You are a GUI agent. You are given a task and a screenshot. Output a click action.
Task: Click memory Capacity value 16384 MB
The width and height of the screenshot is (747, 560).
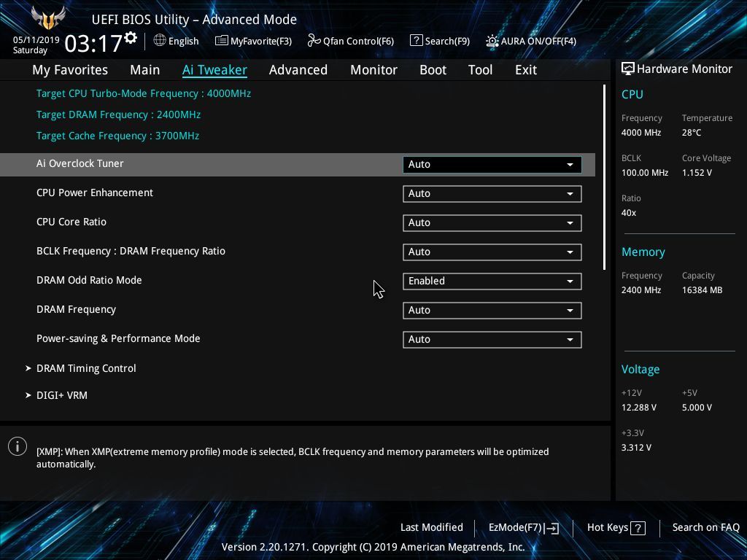[702, 290]
